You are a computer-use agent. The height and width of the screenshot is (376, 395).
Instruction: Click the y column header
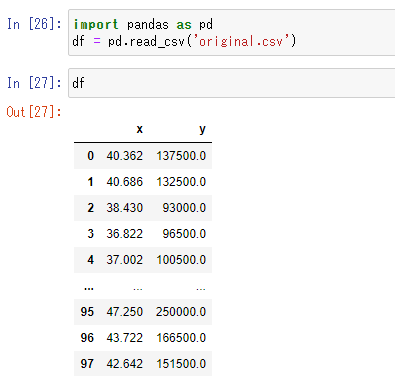pyautogui.click(x=202, y=129)
